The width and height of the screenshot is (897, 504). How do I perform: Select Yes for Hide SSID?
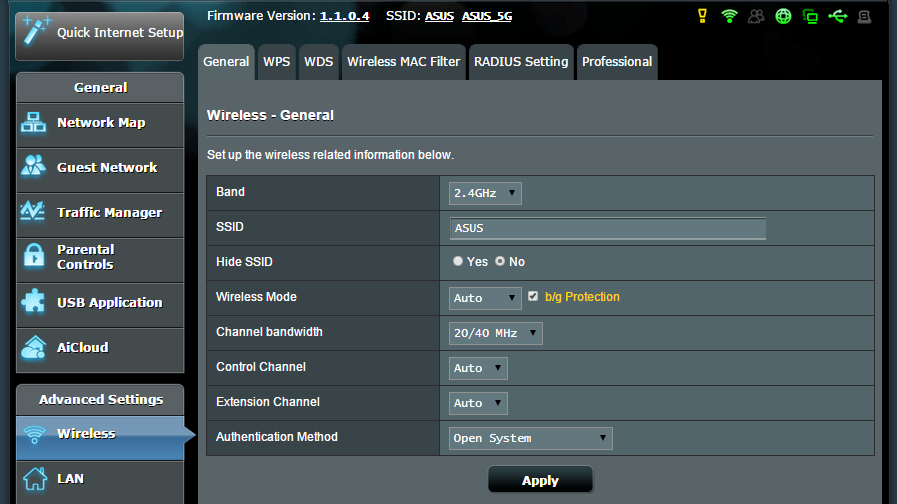pyautogui.click(x=458, y=261)
